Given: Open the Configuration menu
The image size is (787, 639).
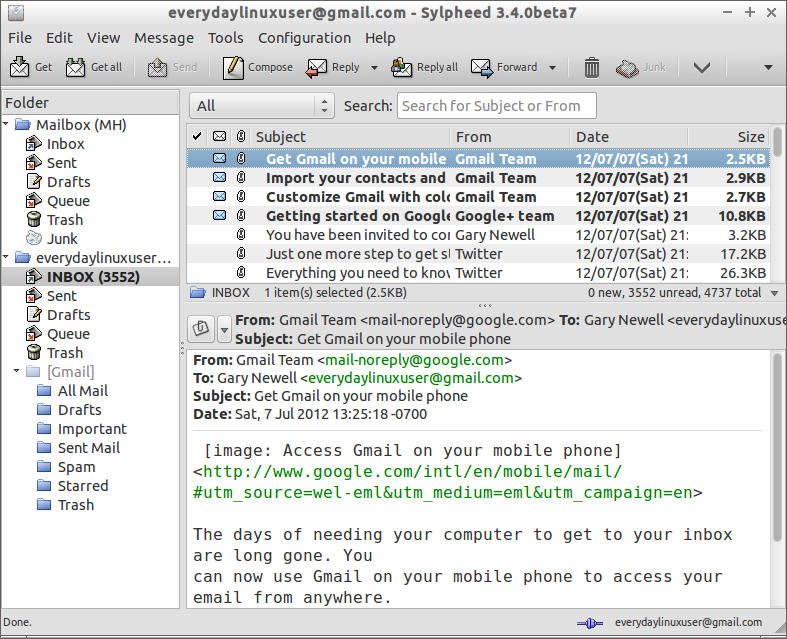Looking at the screenshot, I should pos(304,38).
